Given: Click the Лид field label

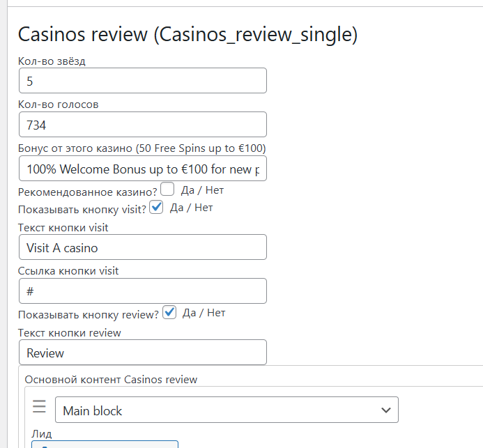Looking at the screenshot, I should pyautogui.click(x=41, y=433).
